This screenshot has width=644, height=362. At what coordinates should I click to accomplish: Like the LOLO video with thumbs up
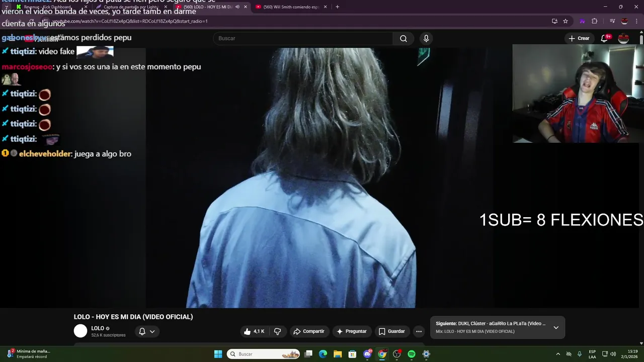coord(254,331)
